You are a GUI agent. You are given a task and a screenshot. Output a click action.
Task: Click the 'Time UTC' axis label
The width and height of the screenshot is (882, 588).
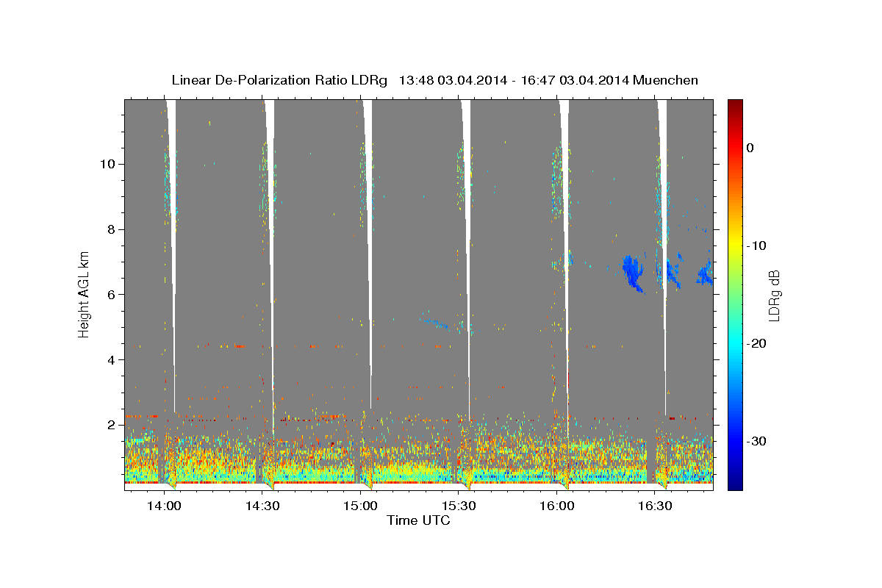418,520
